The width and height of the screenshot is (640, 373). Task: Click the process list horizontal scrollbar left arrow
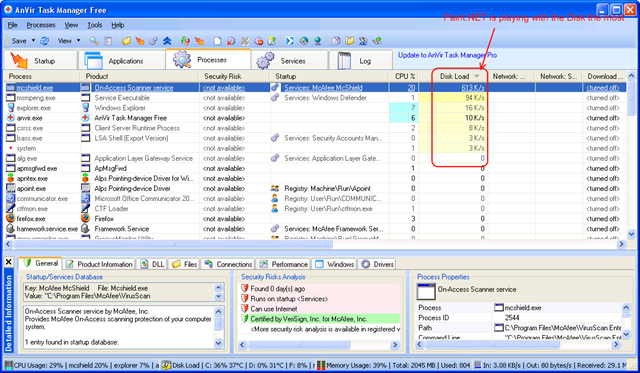point(8,244)
